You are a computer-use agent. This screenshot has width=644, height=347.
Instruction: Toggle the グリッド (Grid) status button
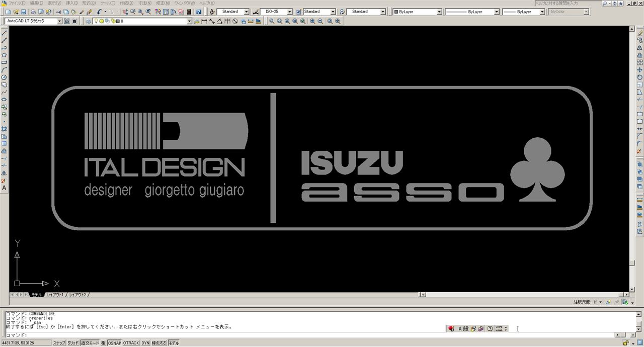(73, 343)
